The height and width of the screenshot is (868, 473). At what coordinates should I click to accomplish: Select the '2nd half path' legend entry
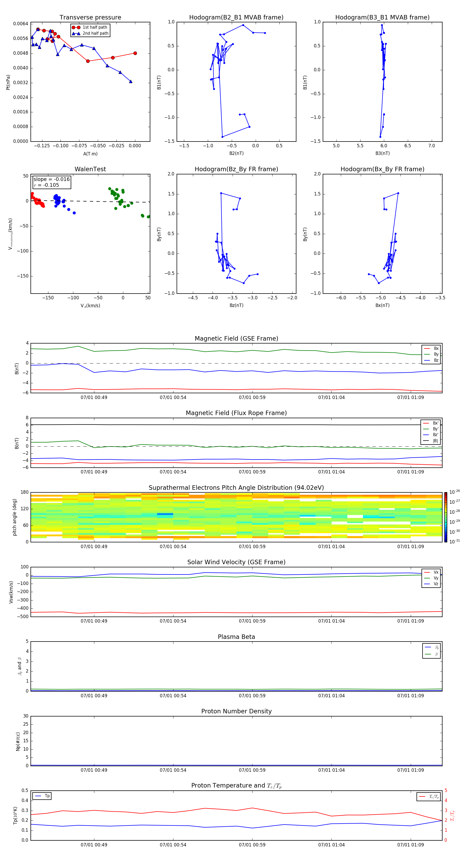point(90,33)
